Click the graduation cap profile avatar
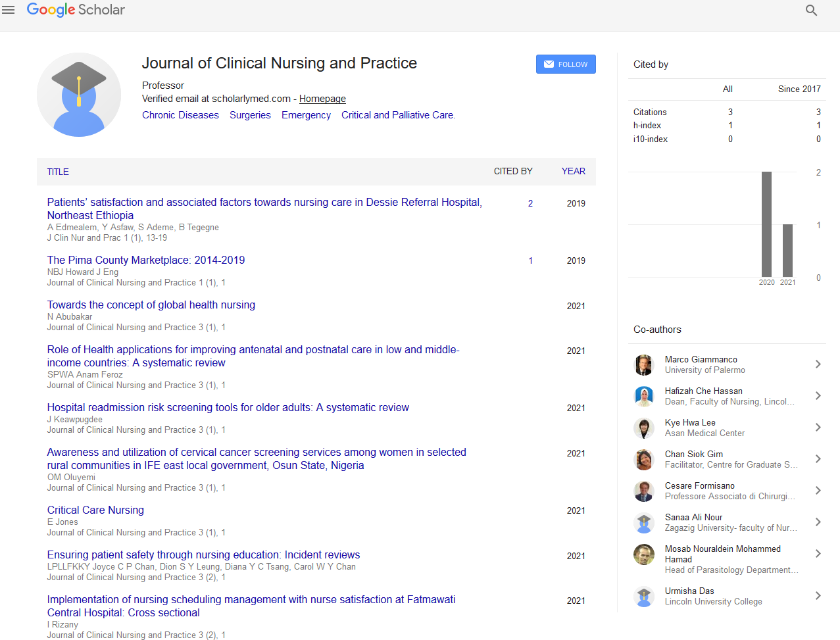The image size is (840, 640). [79, 95]
